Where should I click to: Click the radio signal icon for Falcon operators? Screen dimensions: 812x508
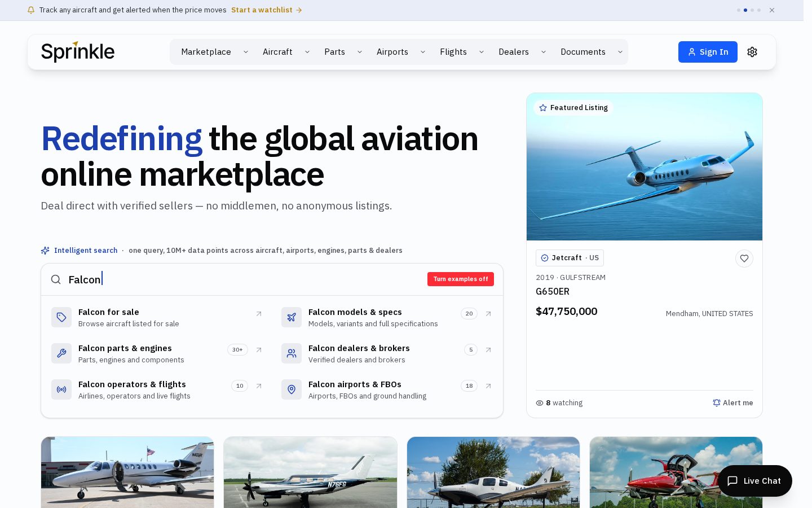pos(61,389)
